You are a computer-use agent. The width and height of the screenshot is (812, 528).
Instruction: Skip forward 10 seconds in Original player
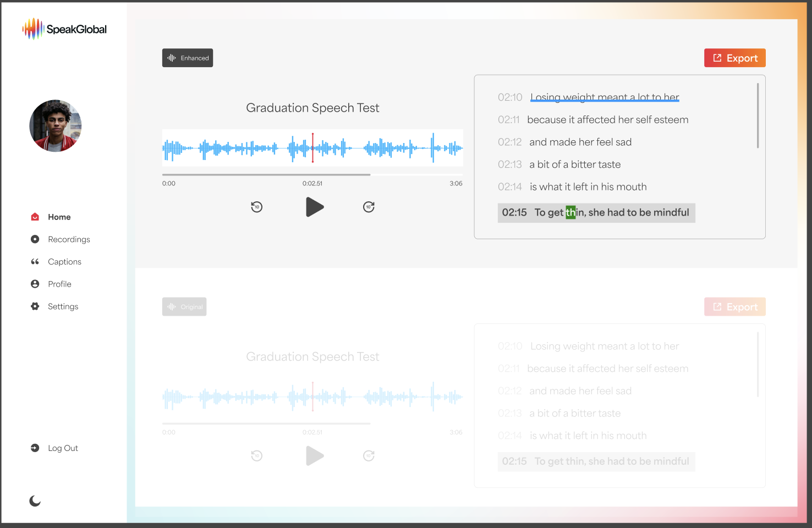[x=369, y=456]
